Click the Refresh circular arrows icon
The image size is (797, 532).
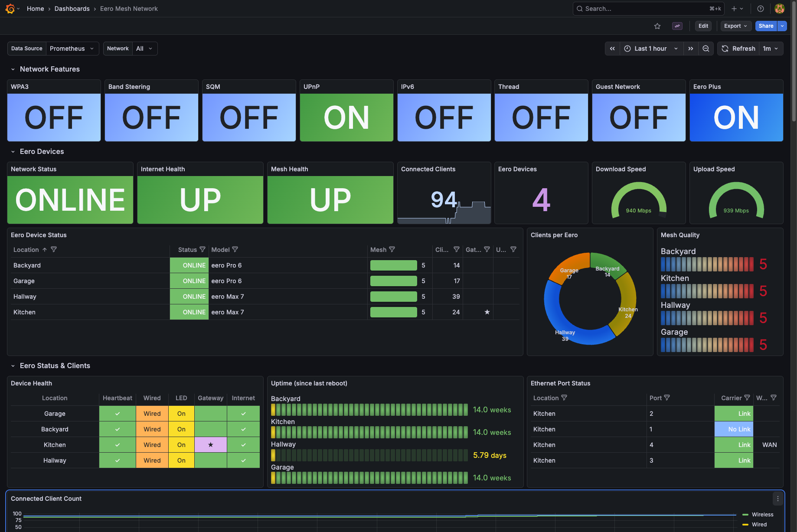(x=725, y=49)
